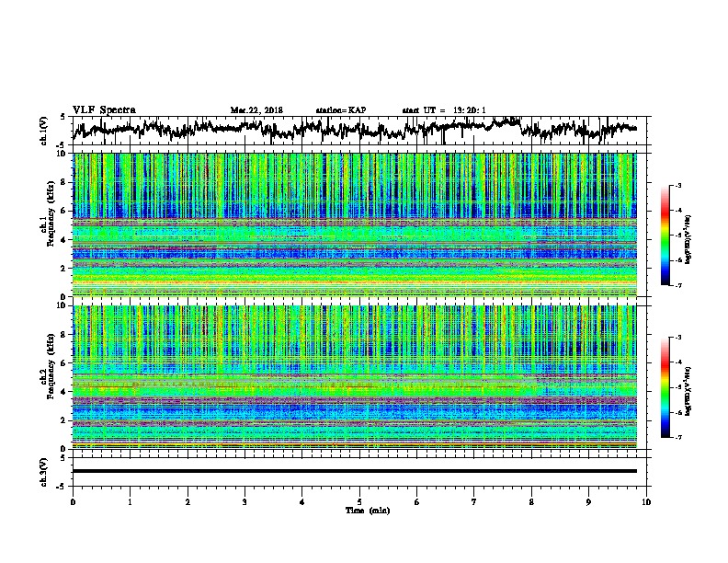Click the 'Time (min)' axis label
Image resolution: width=728 pixels, height=563 pixels.
(x=368, y=511)
